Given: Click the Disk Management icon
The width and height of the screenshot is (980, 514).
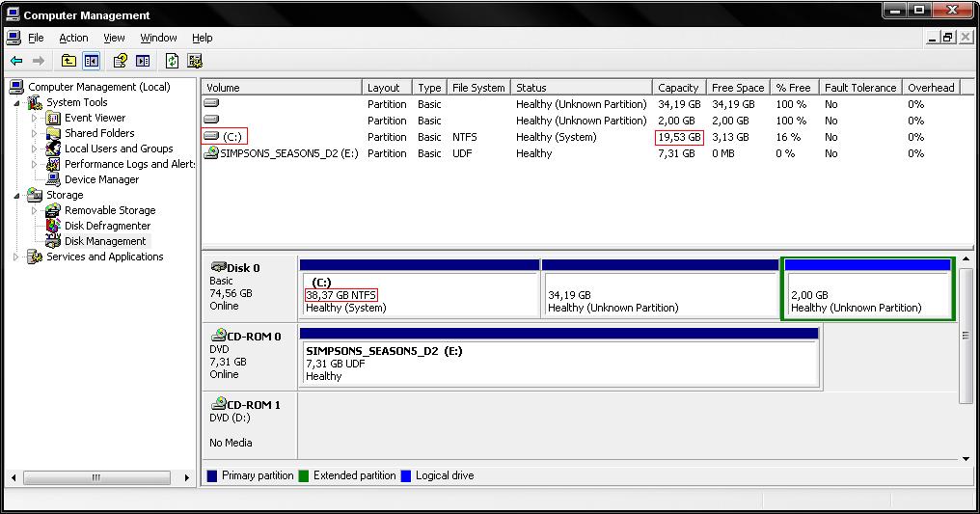Looking at the screenshot, I should [x=54, y=241].
